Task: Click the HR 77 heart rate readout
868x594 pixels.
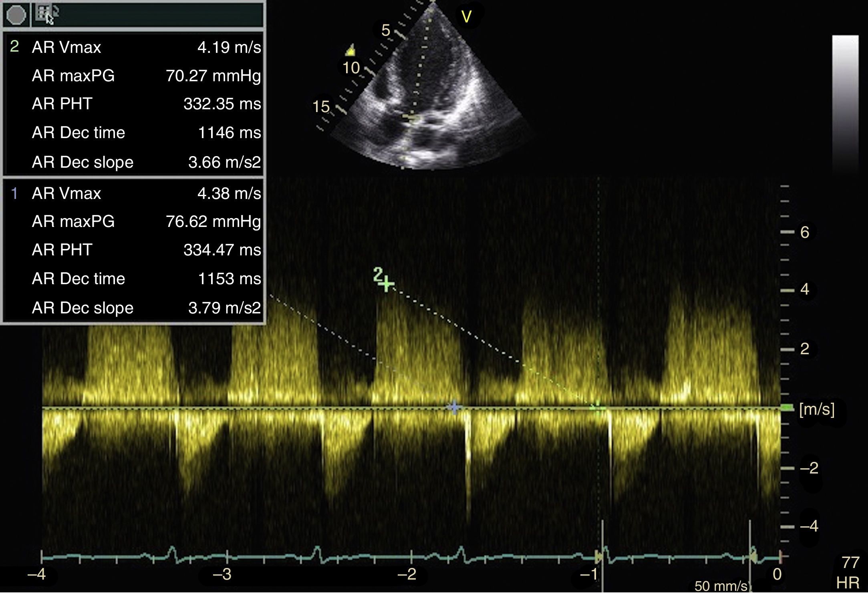Action: [x=849, y=572]
